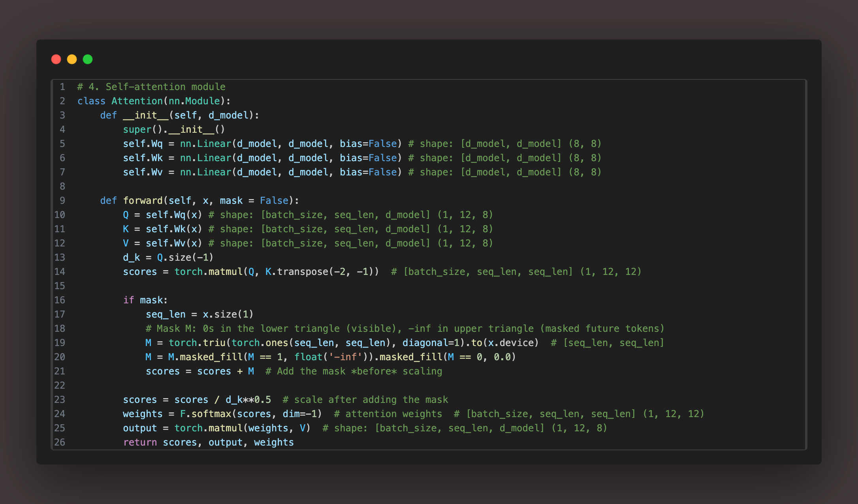Image resolution: width=858 pixels, height=504 pixels.
Task: Click nn.Module in the class declaration
Action: [x=194, y=101]
